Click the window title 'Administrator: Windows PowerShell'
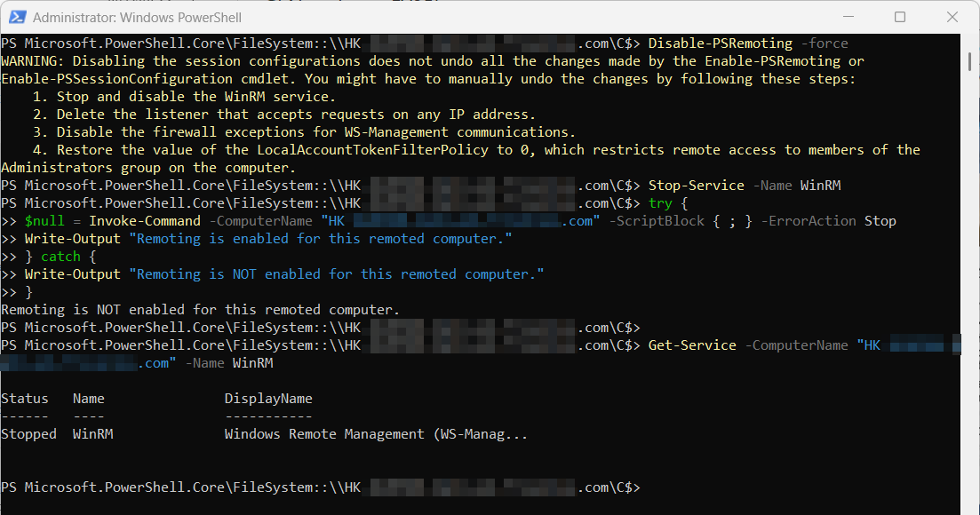 pos(137,17)
